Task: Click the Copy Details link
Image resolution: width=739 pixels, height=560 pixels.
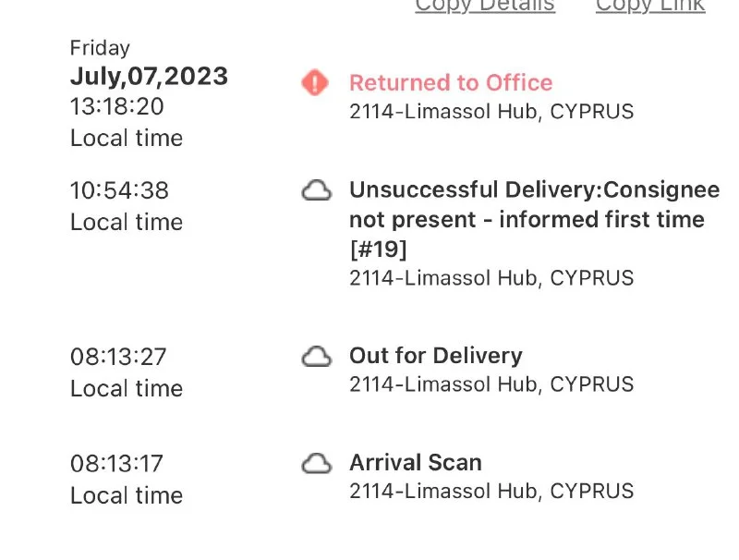Action: [485, 6]
